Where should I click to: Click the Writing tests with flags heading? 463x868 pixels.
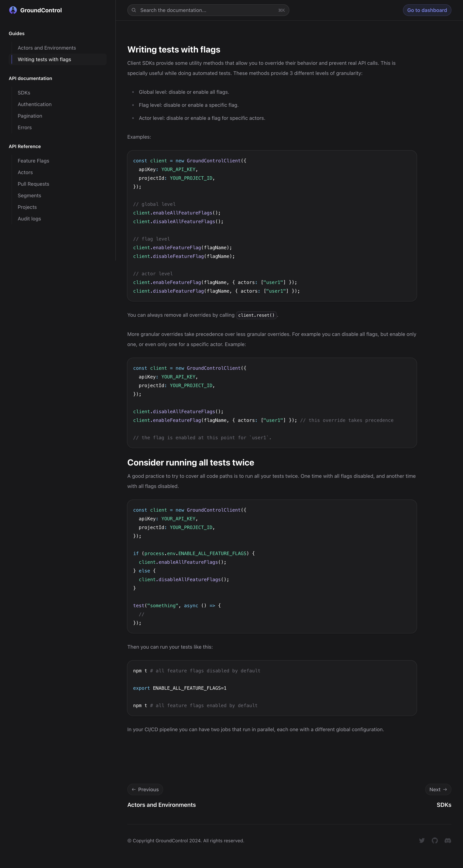[174, 50]
